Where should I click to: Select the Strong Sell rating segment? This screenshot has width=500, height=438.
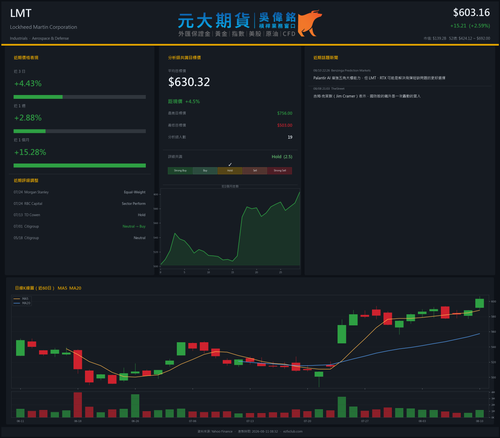tap(280, 171)
